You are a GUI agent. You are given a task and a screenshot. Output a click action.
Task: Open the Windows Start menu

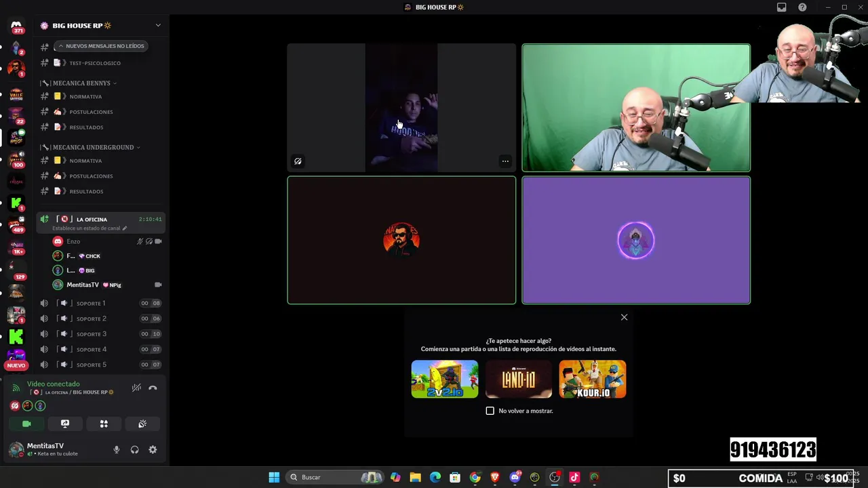coord(274,477)
